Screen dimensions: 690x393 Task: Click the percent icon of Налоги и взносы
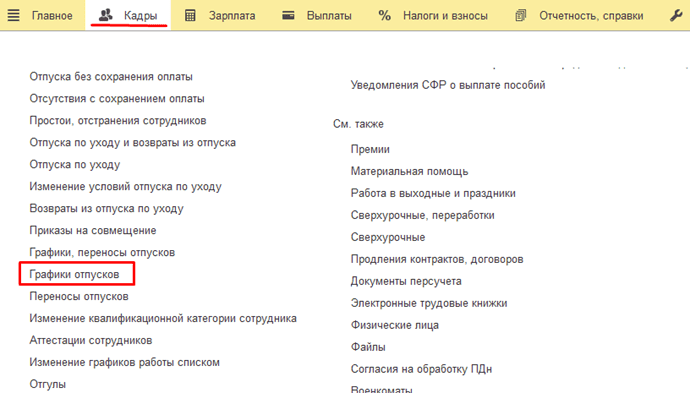(x=385, y=16)
